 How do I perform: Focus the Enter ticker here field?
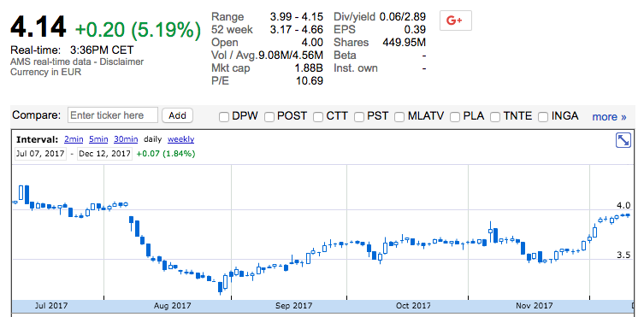[113, 115]
